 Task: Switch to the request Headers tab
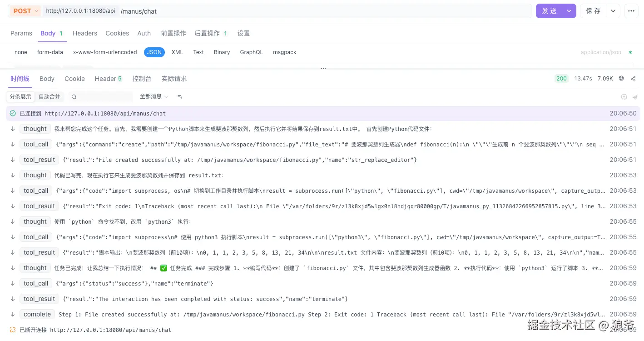click(x=85, y=33)
